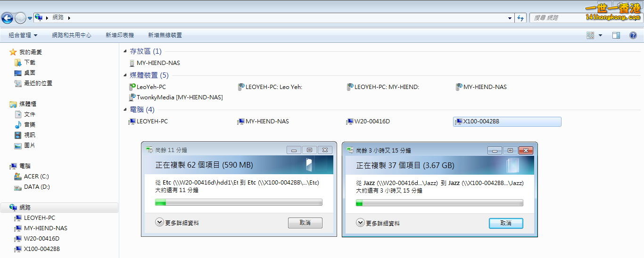Cancel the Jazz copy with 取消
The height and width of the screenshot is (258, 644).
[x=506, y=223]
